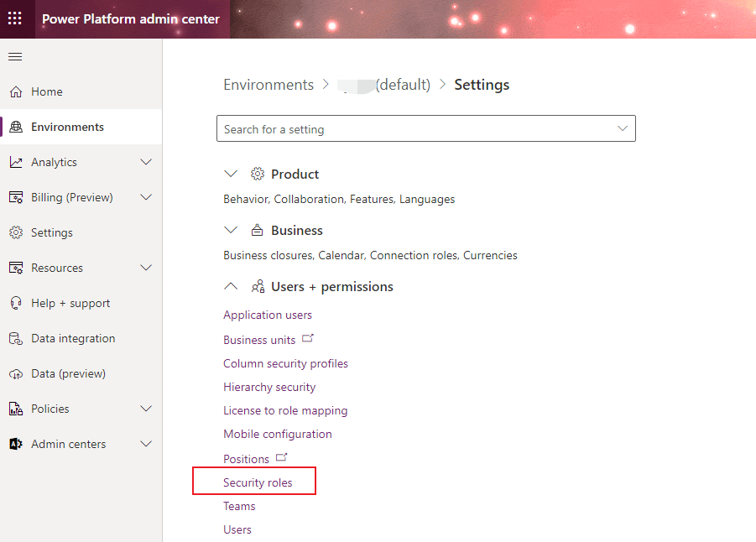
Task: Expand the Analytics menu chevron
Action: point(146,162)
